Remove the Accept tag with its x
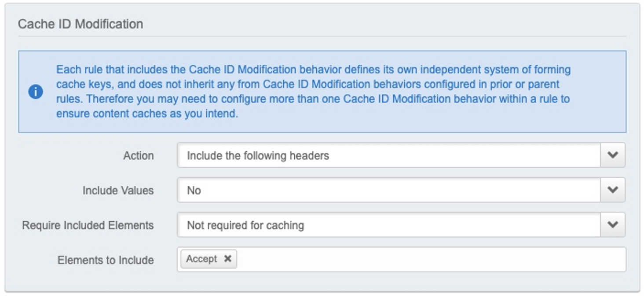The image size is (644, 297). 227,259
